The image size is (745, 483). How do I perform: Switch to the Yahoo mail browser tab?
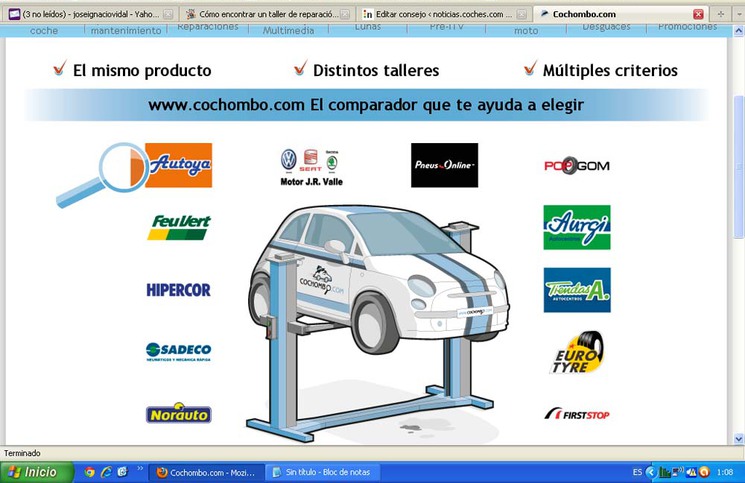(x=89, y=14)
